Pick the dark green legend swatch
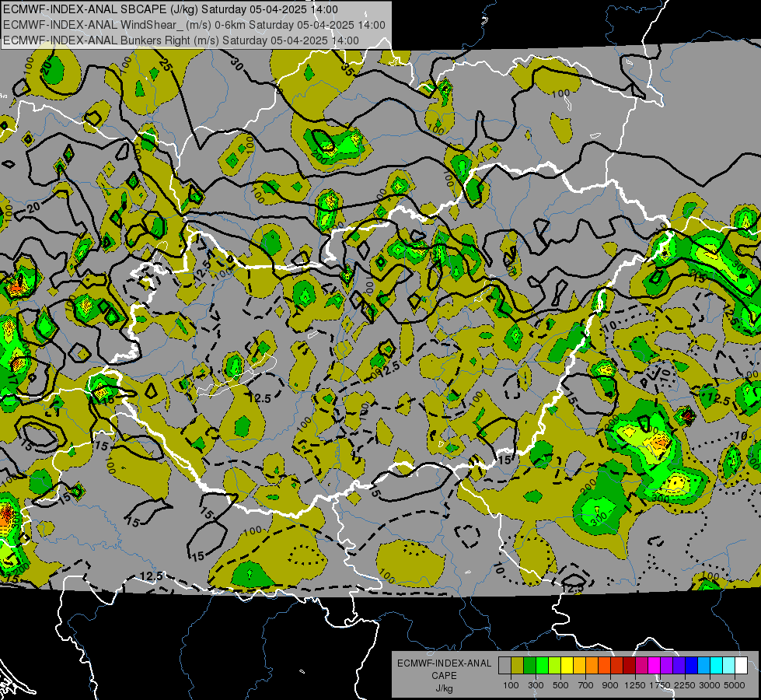Image resolution: width=761 pixels, height=700 pixels. point(529,666)
